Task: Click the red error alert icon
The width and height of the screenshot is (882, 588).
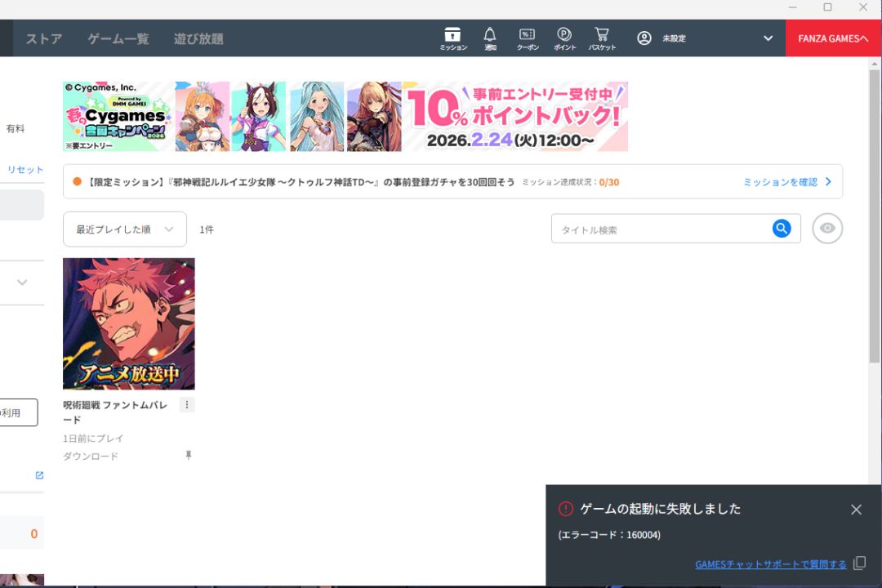Action: 565,510
